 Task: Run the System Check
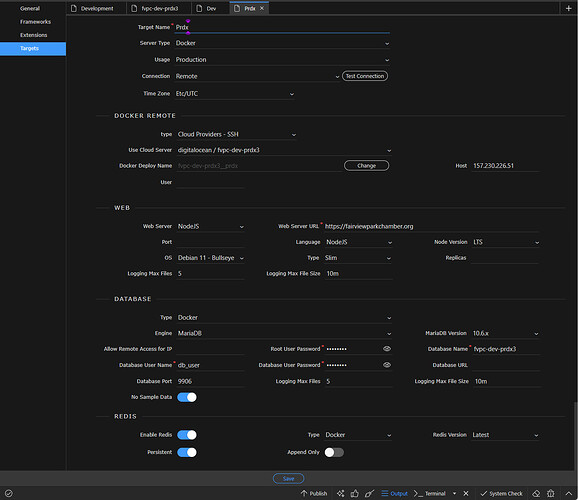point(501,493)
